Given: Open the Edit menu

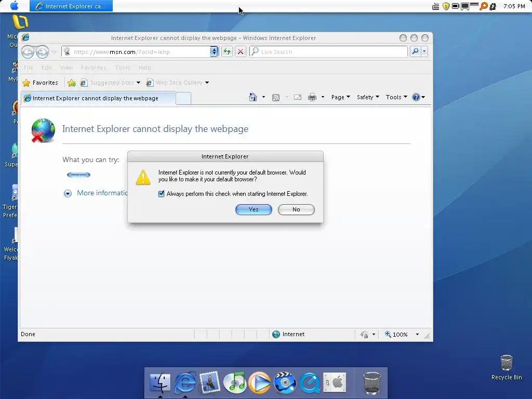Looking at the screenshot, I should click(x=47, y=68).
